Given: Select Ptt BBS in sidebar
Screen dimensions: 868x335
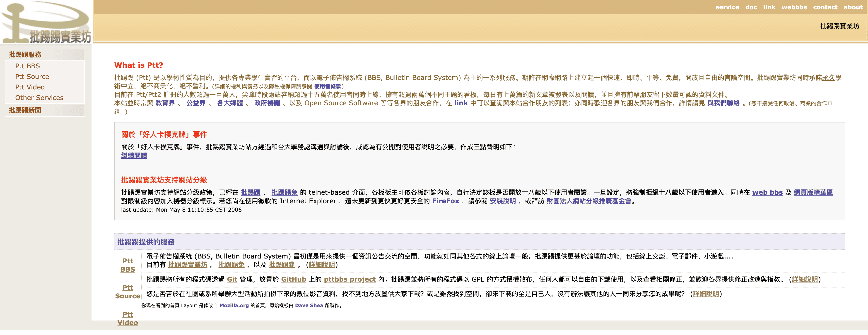Looking at the screenshot, I should (27, 66).
